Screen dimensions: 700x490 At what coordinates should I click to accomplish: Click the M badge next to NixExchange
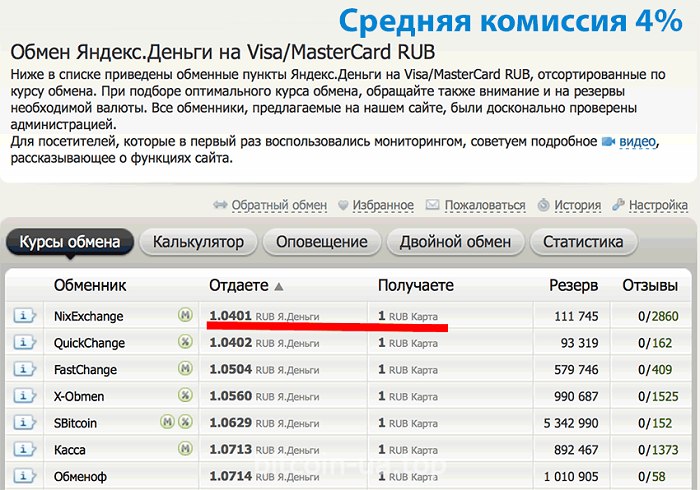click(185, 315)
